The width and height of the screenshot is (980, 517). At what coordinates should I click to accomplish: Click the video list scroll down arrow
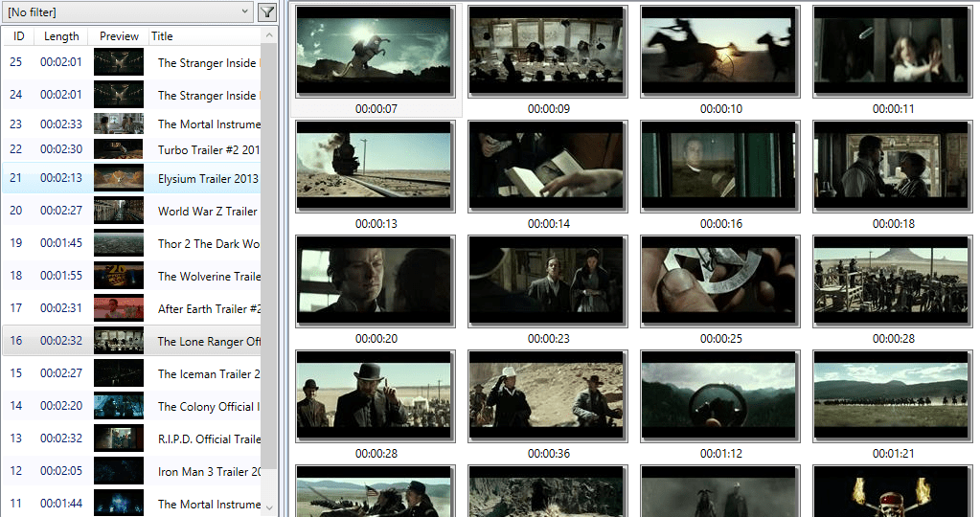[269, 508]
